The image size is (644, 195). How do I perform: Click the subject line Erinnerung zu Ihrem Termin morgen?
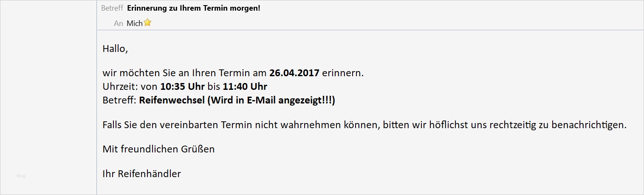click(x=194, y=8)
